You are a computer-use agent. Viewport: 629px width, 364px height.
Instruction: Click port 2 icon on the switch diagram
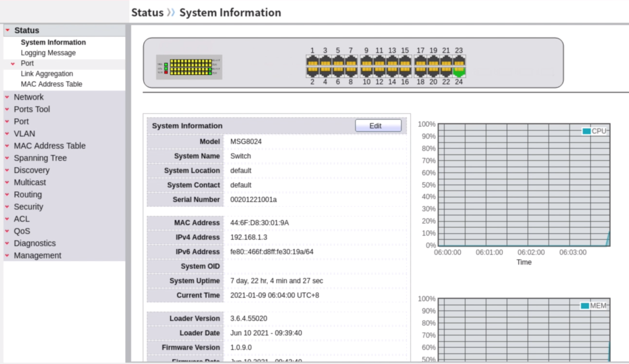pos(312,71)
